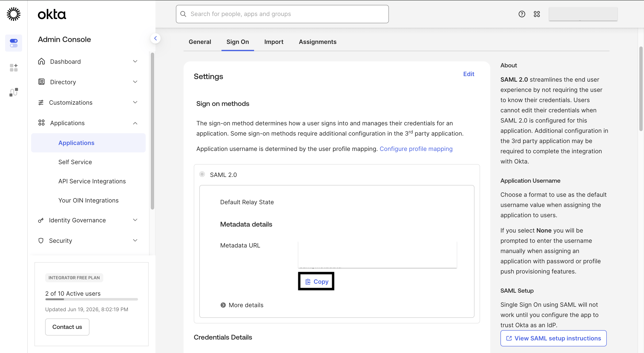Switch to the Import tab
This screenshot has height=353, width=644.
274,42
